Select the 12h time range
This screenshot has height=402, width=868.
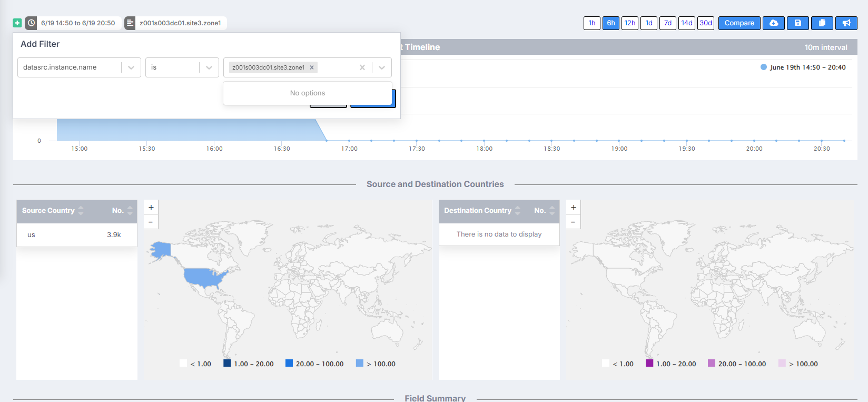[630, 23]
